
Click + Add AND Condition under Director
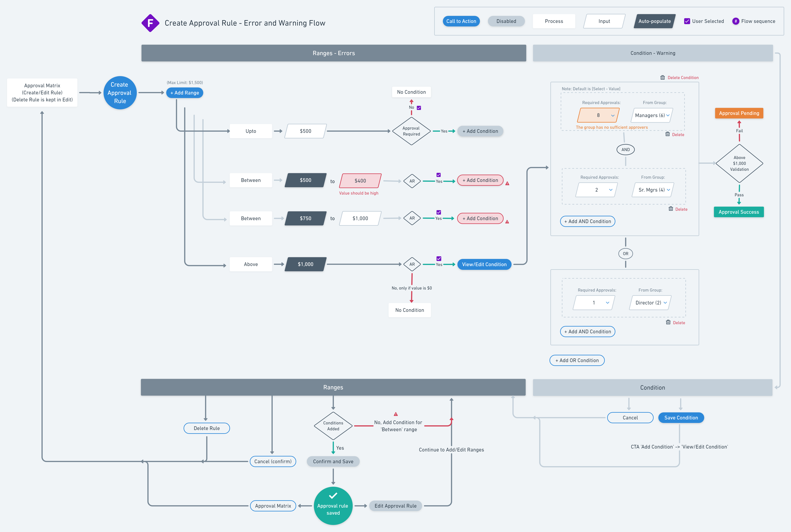[587, 332]
